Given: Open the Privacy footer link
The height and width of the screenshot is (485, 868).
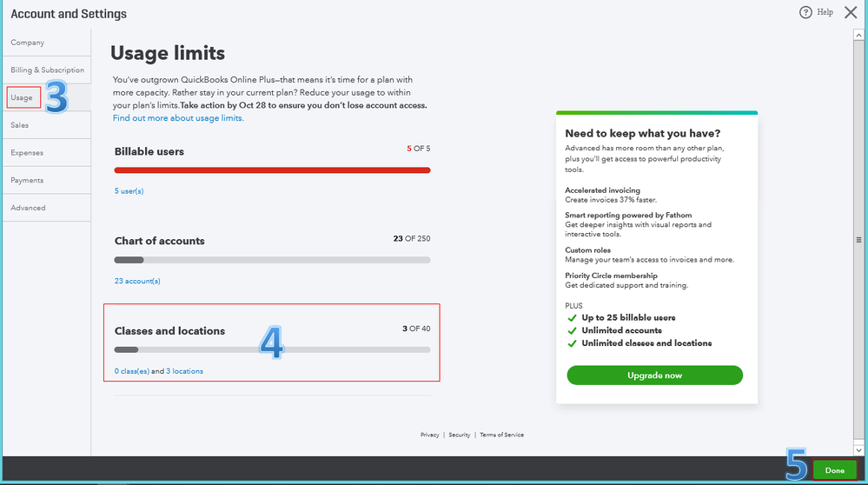Looking at the screenshot, I should 429,435.
